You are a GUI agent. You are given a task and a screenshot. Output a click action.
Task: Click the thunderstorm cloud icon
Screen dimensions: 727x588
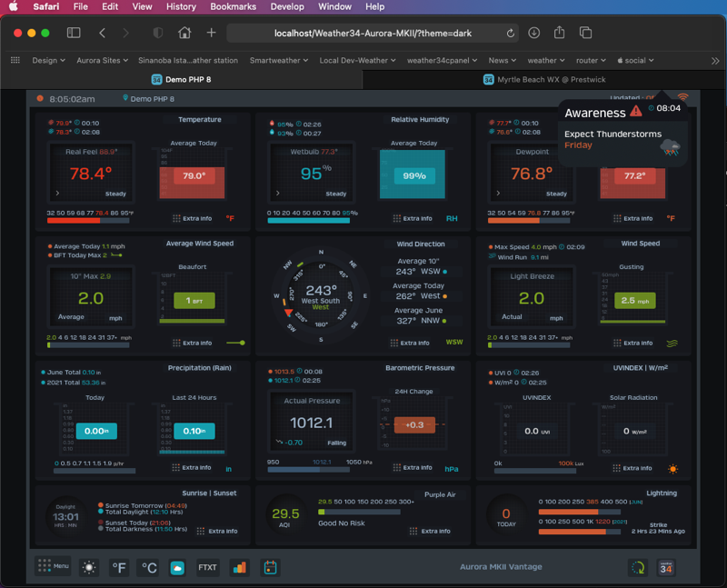pyautogui.click(x=671, y=147)
